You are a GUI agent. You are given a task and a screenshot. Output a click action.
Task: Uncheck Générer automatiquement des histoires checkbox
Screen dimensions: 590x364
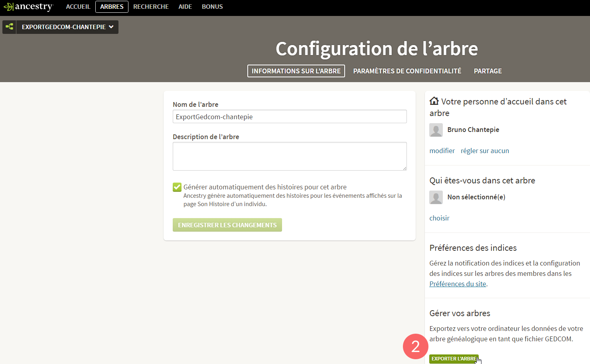[177, 187]
